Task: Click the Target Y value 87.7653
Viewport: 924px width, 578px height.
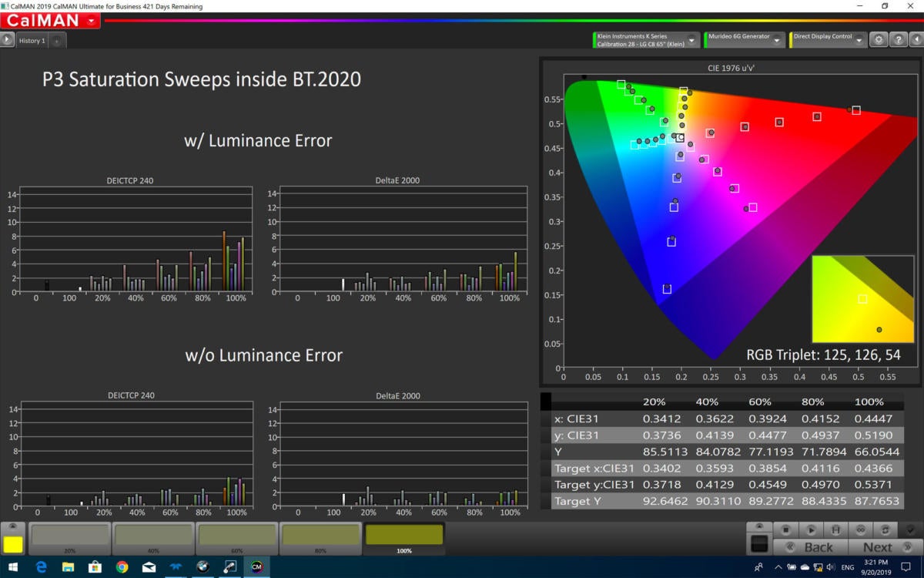Action: click(x=878, y=502)
